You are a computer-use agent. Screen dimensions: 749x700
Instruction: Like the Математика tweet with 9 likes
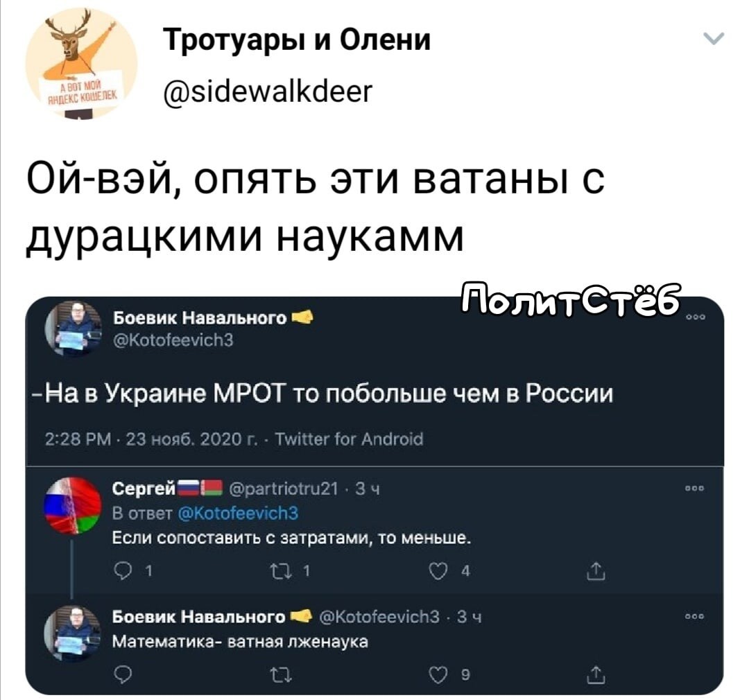point(438,675)
